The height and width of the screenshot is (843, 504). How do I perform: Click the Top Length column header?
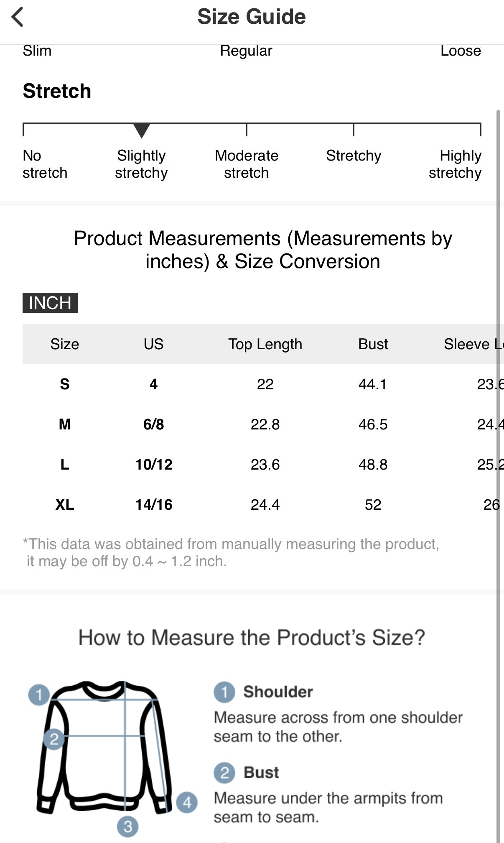(x=265, y=344)
